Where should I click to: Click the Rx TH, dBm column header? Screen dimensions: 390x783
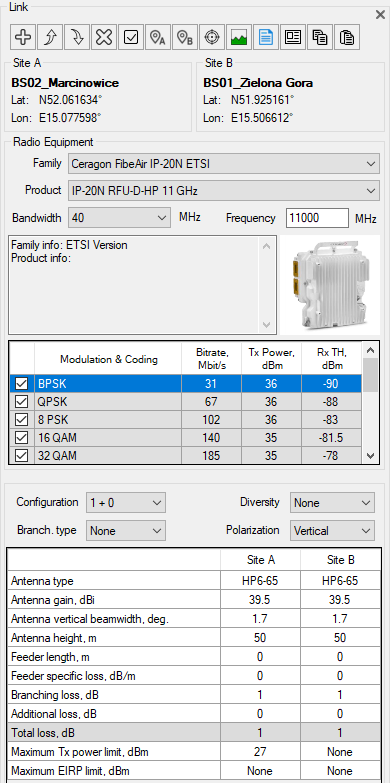[332, 359]
